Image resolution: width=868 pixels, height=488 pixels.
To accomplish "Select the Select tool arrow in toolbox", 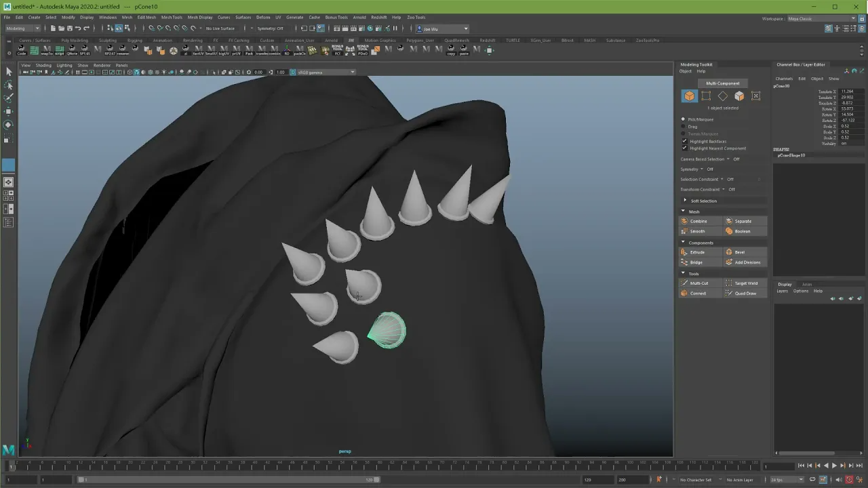I will [8, 71].
